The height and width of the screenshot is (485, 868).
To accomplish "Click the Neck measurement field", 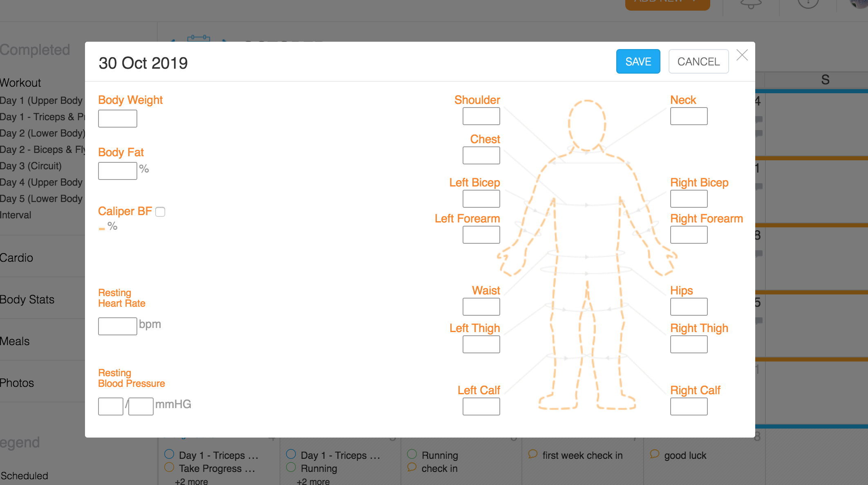I will pyautogui.click(x=689, y=116).
